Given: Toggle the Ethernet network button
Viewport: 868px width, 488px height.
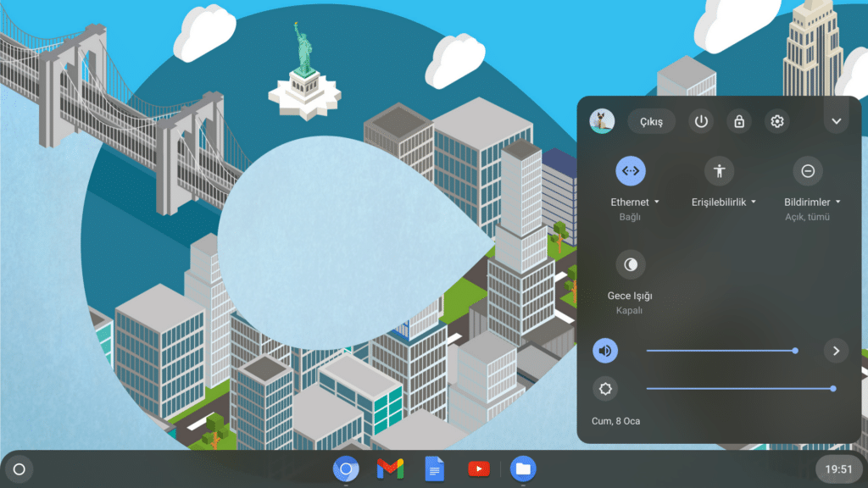Looking at the screenshot, I should pos(631,171).
